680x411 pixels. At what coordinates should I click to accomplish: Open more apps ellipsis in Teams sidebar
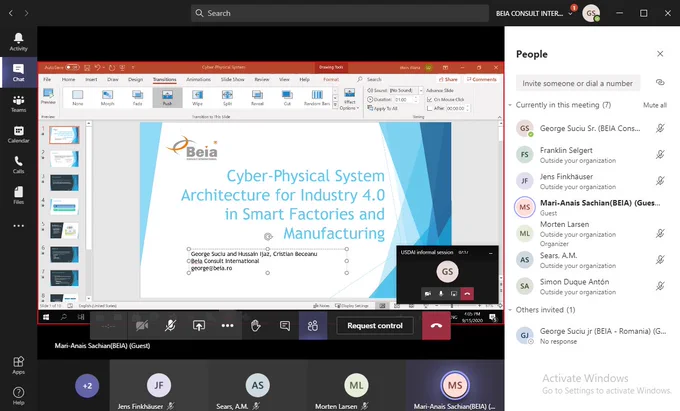[x=18, y=226]
